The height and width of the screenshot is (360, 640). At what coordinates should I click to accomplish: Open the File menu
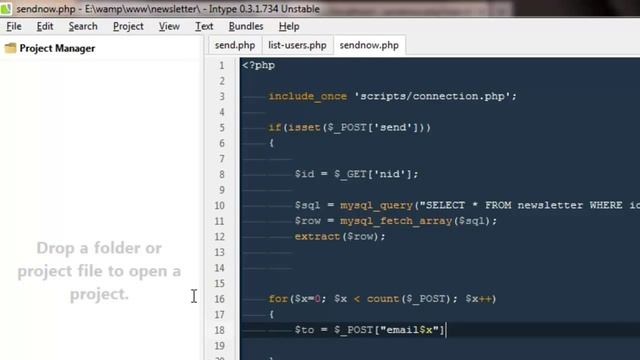(x=14, y=27)
